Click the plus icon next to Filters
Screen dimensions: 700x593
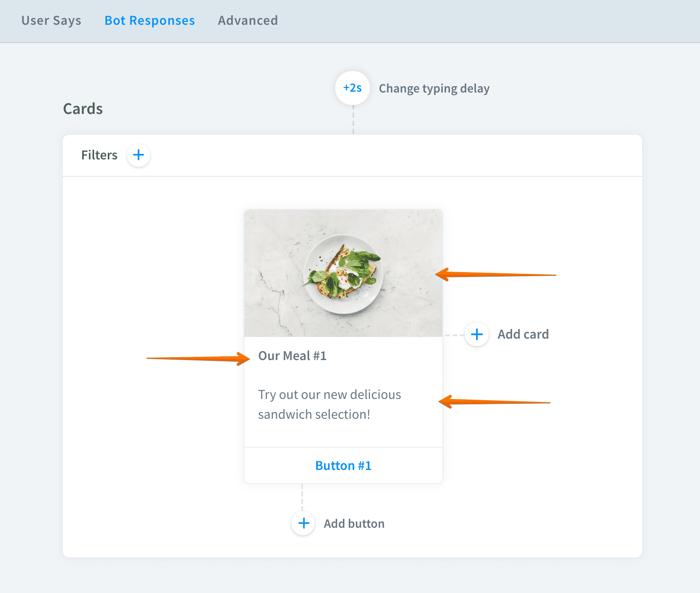tap(139, 155)
